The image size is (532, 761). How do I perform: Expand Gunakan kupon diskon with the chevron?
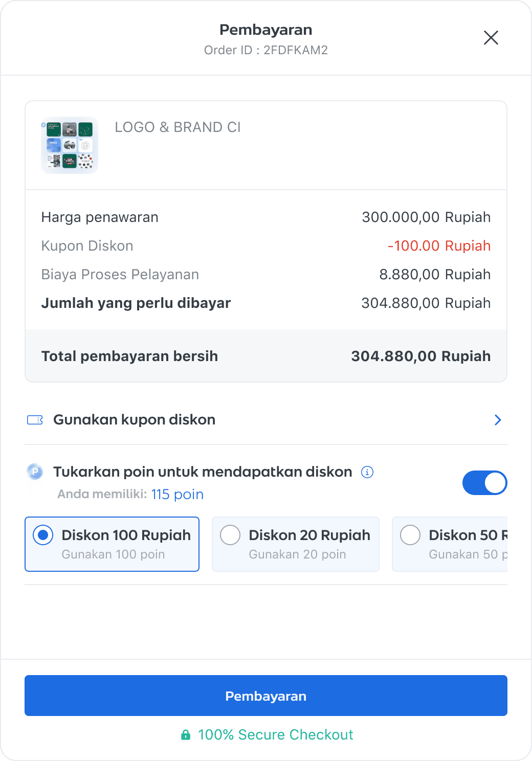coord(497,419)
